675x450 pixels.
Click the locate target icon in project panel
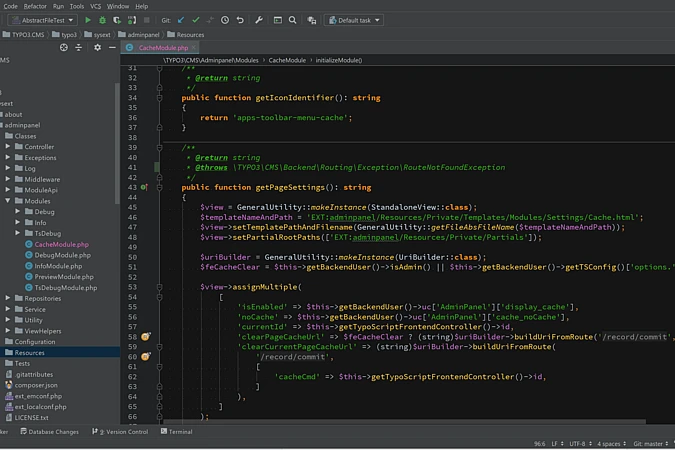point(66,47)
